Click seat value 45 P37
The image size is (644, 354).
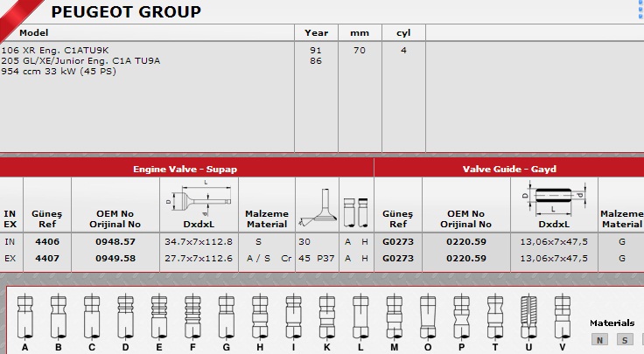coord(316,259)
